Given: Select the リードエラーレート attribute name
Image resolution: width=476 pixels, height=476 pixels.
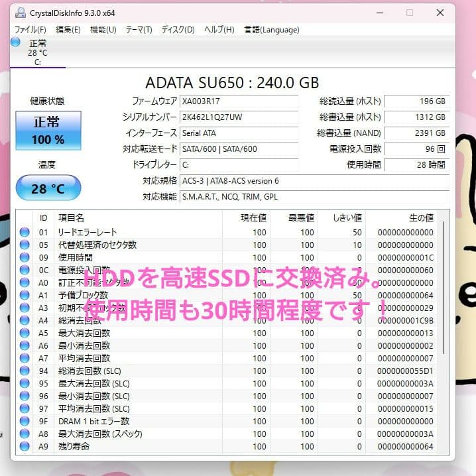Looking at the screenshot, I should (x=88, y=232).
